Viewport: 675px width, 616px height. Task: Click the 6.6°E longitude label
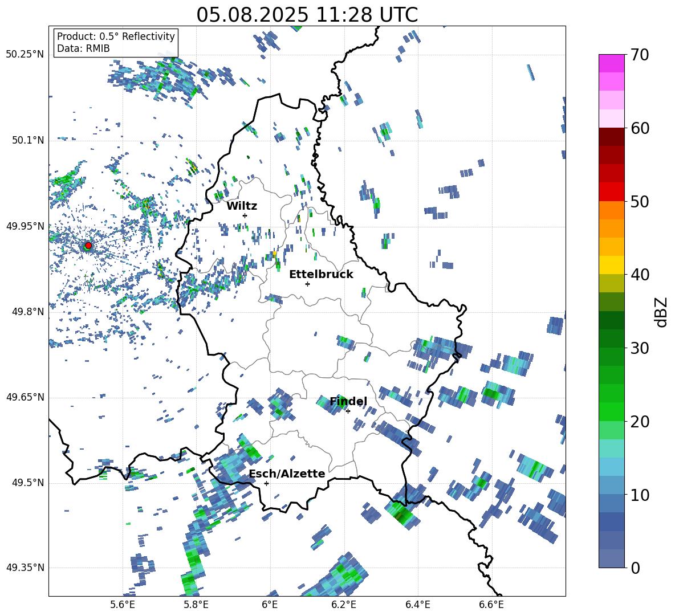(491, 605)
